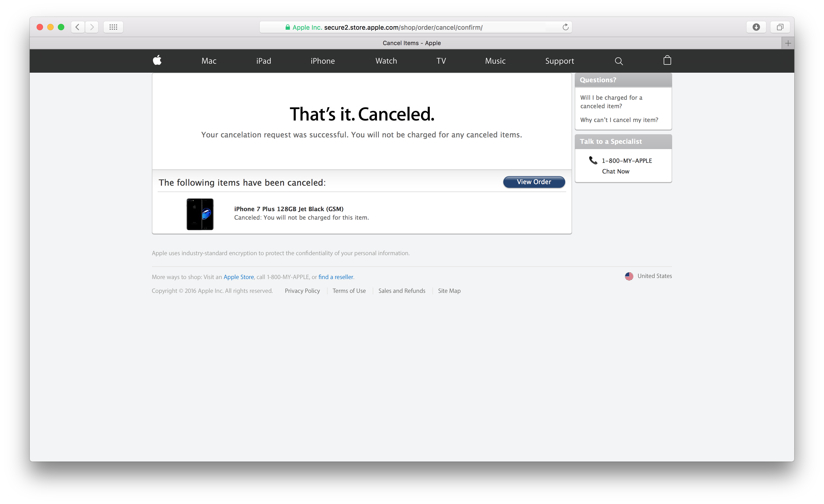Click 'iPhone 7 Plus 128GB Jet Black (GSM)' text

[x=289, y=209]
